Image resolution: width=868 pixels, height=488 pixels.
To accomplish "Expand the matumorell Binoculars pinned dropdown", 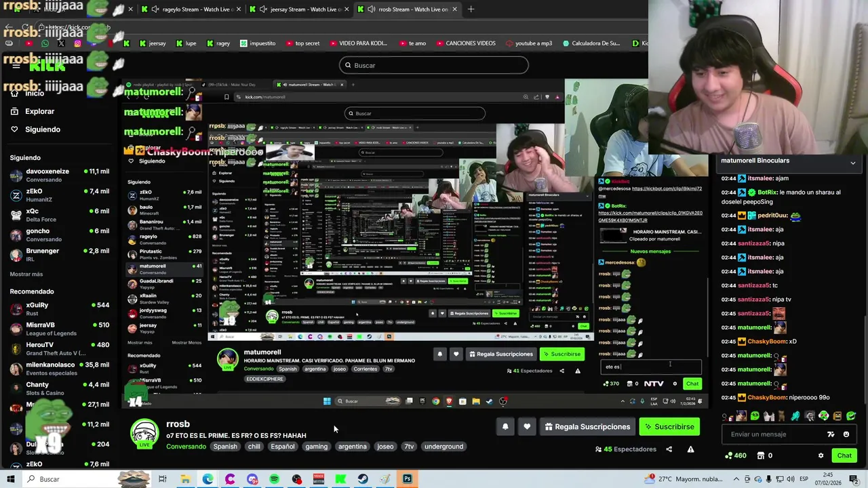I will click(x=853, y=163).
